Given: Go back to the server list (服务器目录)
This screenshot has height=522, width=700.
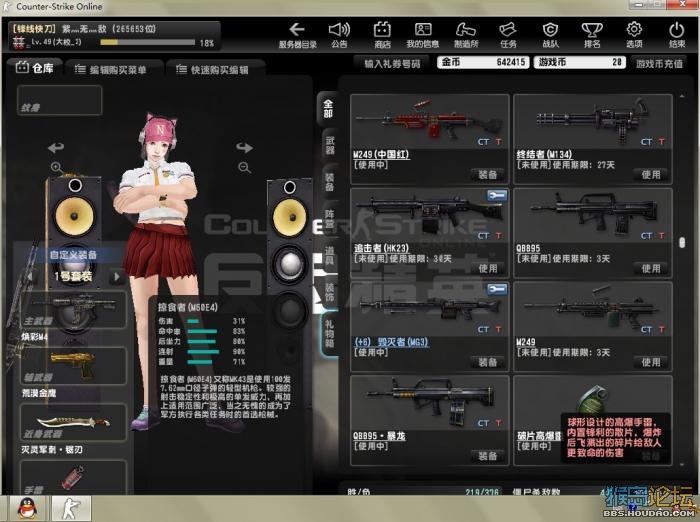Looking at the screenshot, I should point(297,35).
